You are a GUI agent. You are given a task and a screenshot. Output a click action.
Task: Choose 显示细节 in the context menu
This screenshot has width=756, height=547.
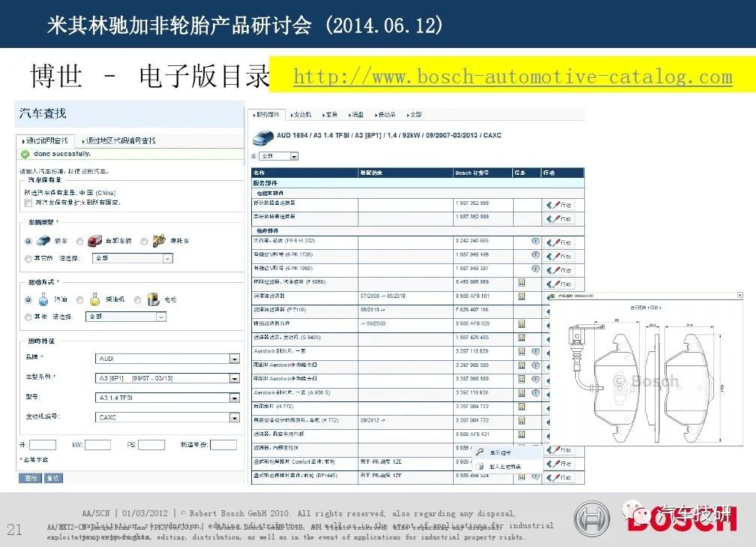pyautogui.click(x=500, y=453)
